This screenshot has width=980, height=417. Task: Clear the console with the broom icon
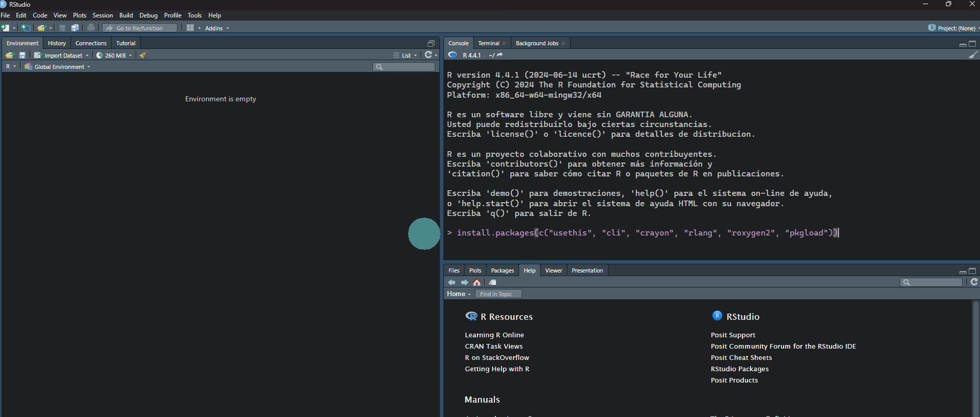(973, 55)
